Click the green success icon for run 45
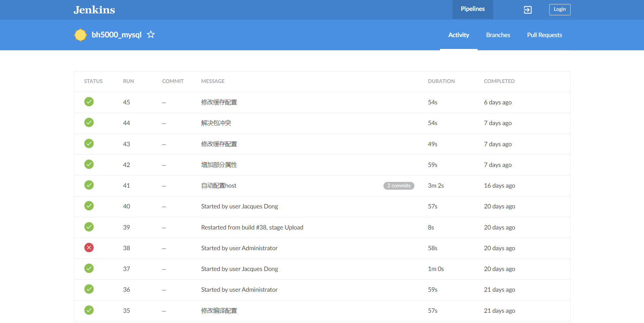 [89, 102]
